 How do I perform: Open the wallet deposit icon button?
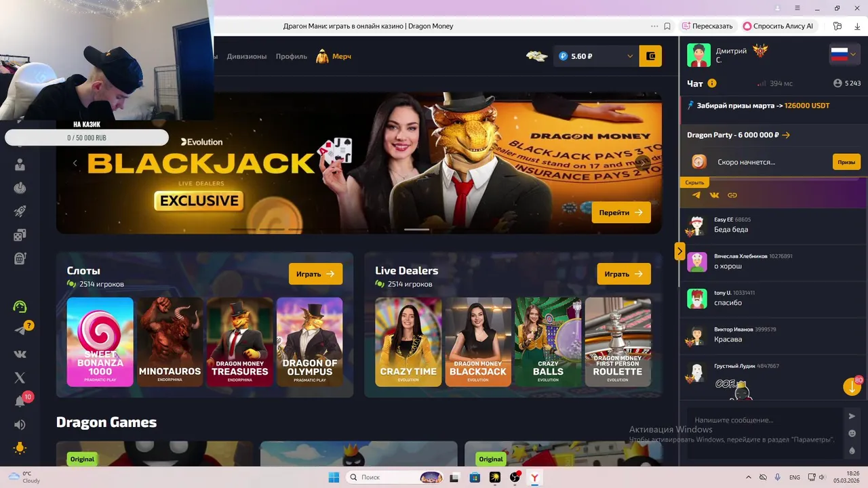650,56
